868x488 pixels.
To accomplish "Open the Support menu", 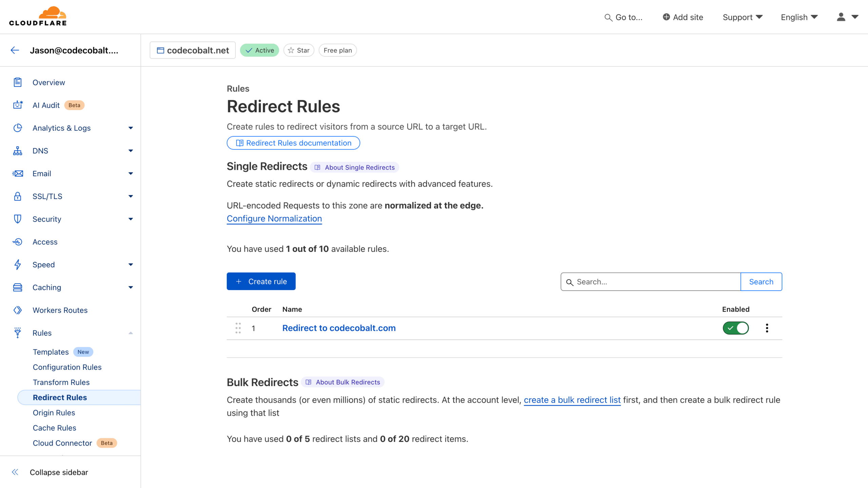I will (x=742, y=17).
